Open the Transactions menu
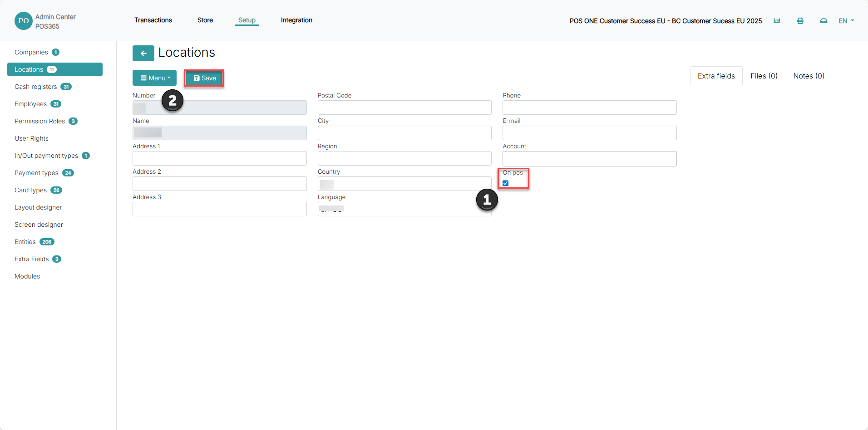Screen dimensions: 868x430 153,20
